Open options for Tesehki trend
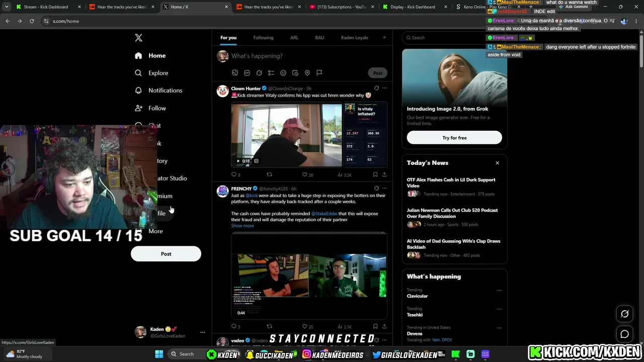This screenshot has height=362, width=644. point(499,309)
